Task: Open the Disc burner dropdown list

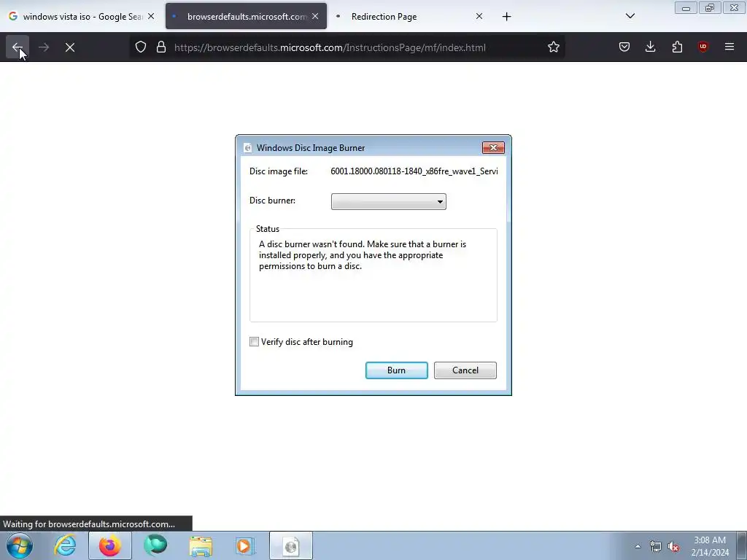Action: click(388, 201)
